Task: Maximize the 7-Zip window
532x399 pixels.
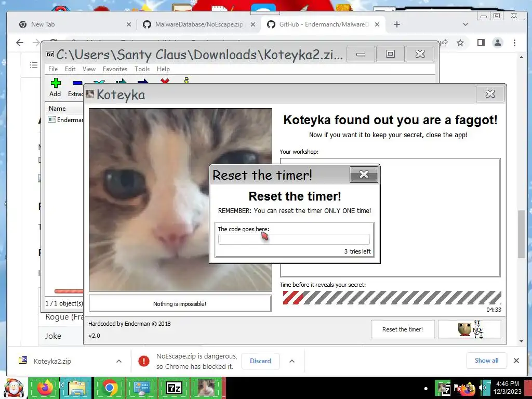Action: click(x=390, y=54)
